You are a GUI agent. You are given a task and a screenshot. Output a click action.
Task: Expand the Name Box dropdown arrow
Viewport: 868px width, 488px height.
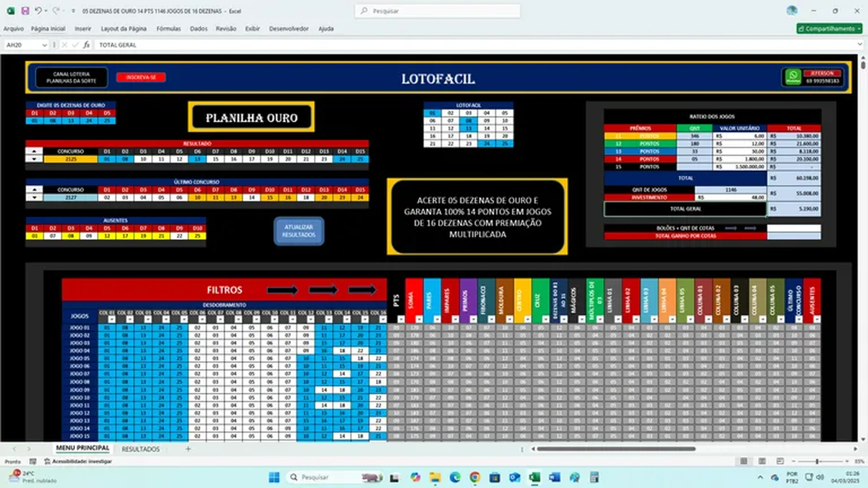point(44,45)
